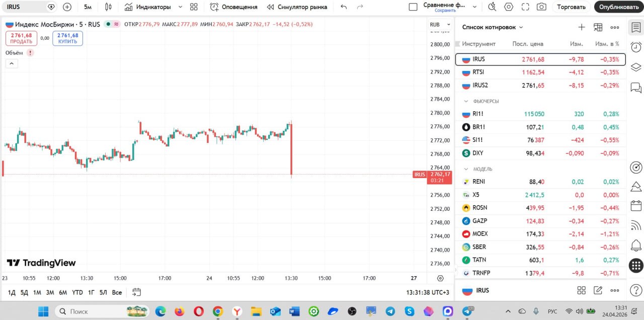Toggle fullscreen mode icon
Viewport: 644px width, 320px height.
[525, 7]
